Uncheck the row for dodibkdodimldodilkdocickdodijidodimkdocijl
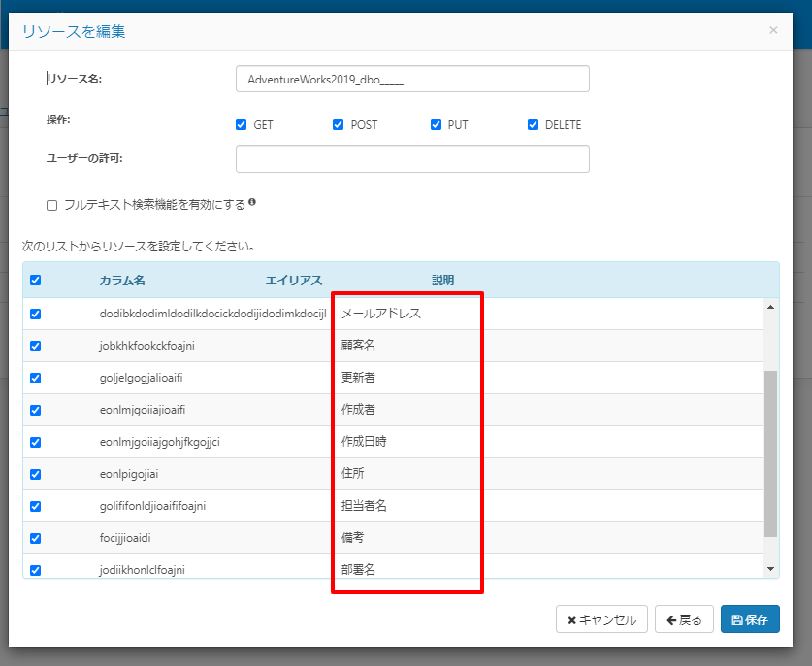 pyautogui.click(x=35, y=315)
